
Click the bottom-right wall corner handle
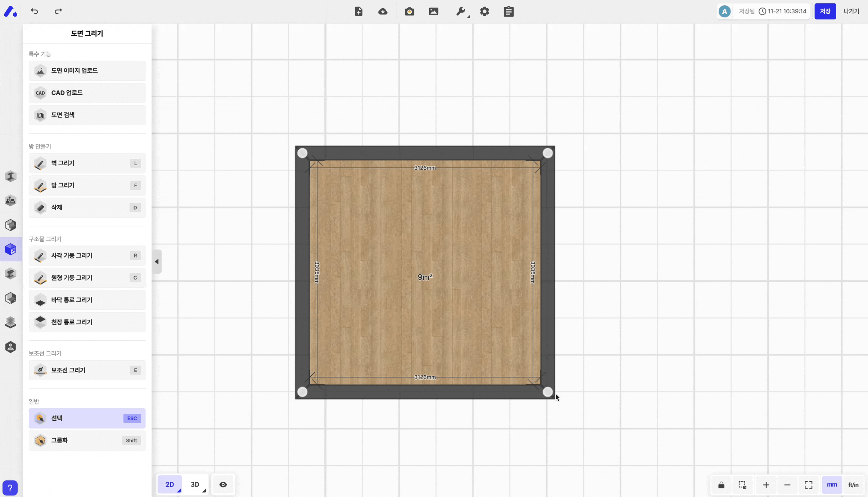(x=547, y=392)
